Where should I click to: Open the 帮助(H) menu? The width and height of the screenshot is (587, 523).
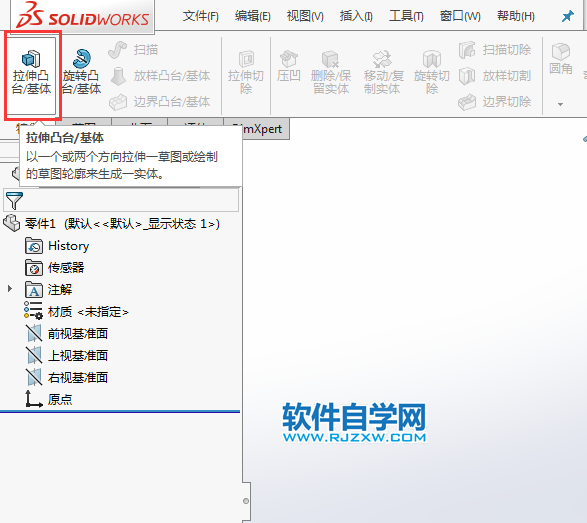click(515, 16)
